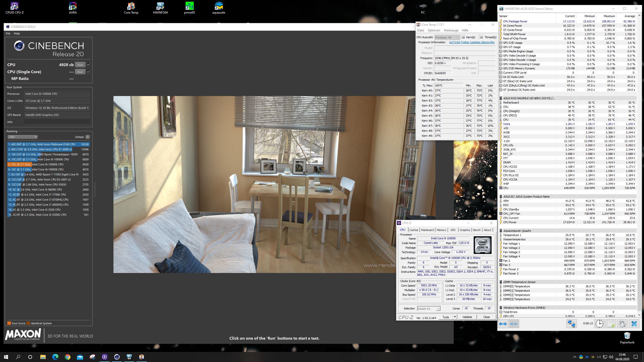This screenshot has width=644, height=362.
Task: Toggle checkbox next to Single Core Run
Action: [x=89, y=72]
